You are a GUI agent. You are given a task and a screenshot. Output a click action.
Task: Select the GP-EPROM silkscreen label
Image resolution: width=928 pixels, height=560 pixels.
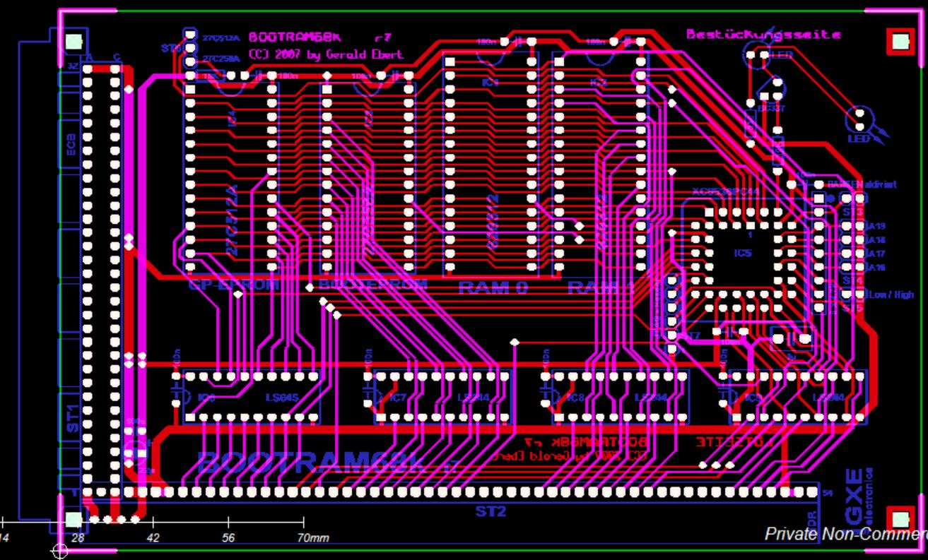[x=235, y=285]
